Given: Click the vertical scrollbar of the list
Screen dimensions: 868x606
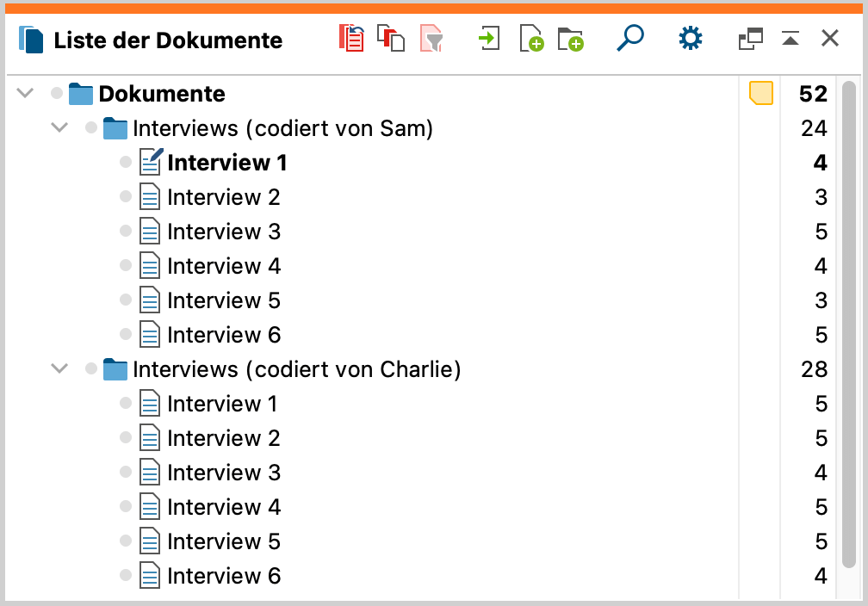Looking at the screenshot, I should point(849,327).
